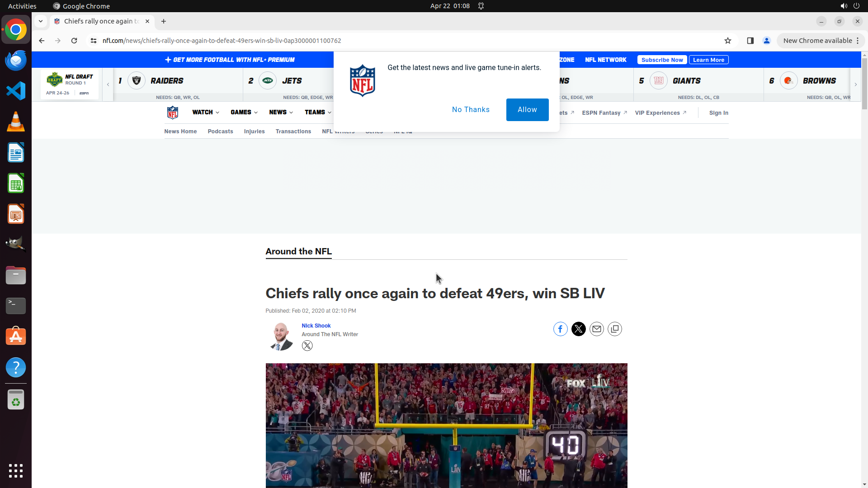Share the article via email icon
This screenshot has height=488, width=868.
(x=596, y=329)
